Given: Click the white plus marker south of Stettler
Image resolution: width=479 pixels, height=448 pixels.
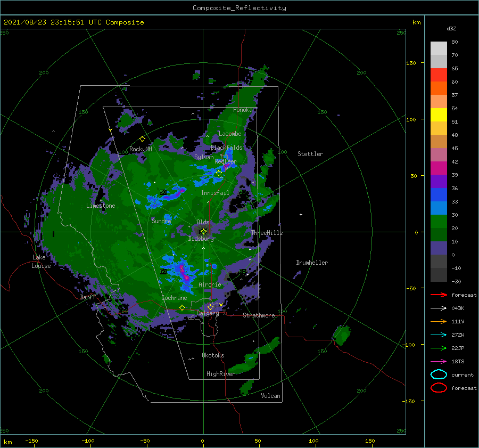Looking at the screenshot, I should pos(301,214).
